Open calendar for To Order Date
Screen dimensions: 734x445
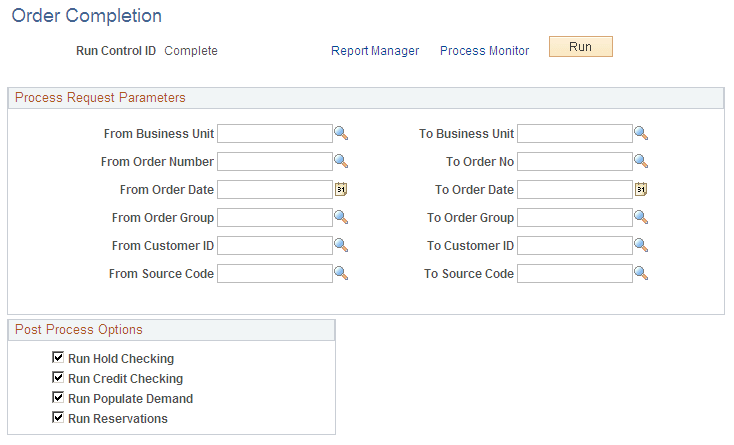click(x=641, y=190)
